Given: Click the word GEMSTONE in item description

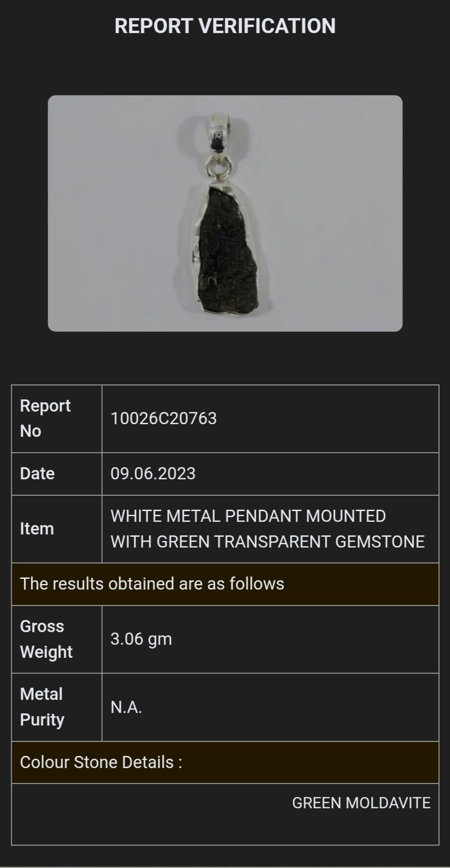Looking at the screenshot, I should pyautogui.click(x=380, y=542).
